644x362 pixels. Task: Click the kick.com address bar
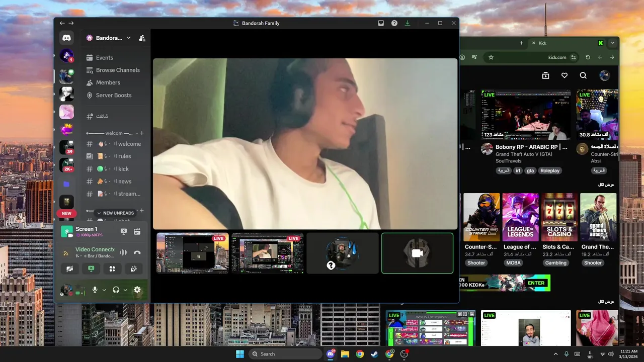tap(531, 57)
